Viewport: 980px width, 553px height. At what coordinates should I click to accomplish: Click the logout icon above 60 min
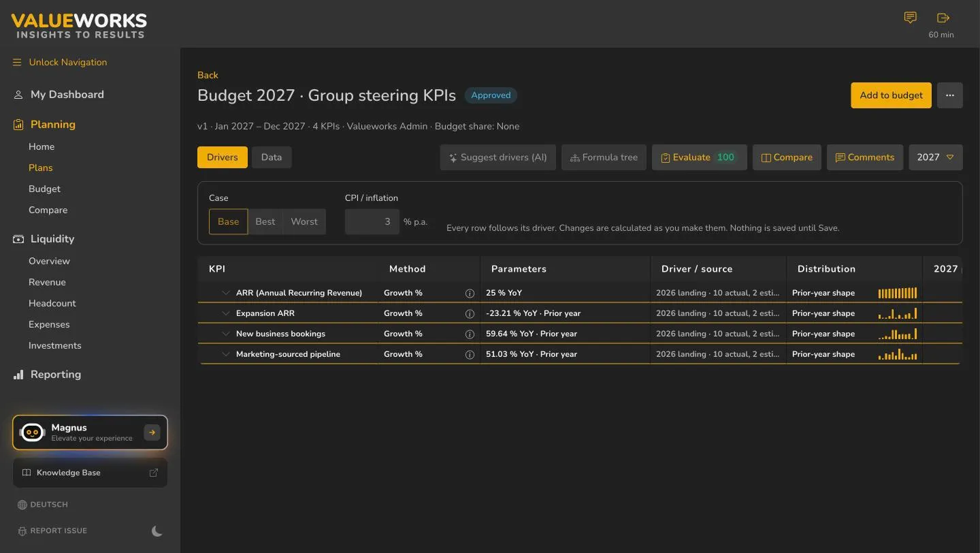pos(943,18)
